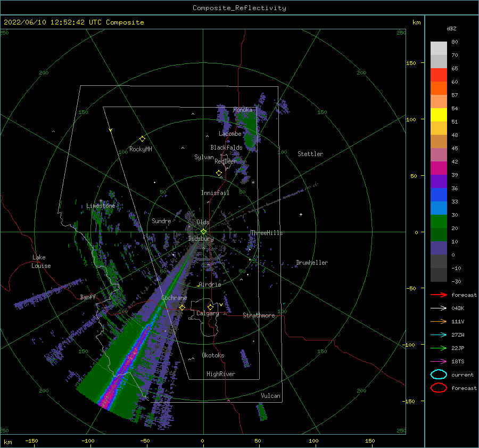479x448 pixels.
Task: Select the 18TS legend label
Action: point(458,361)
